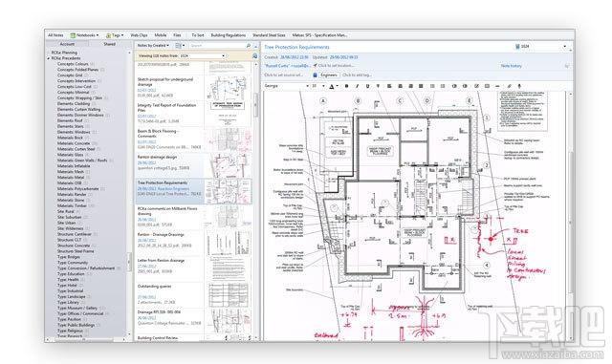Click inside the Search field
The height and width of the screenshot is (364, 612).
tap(217, 46)
